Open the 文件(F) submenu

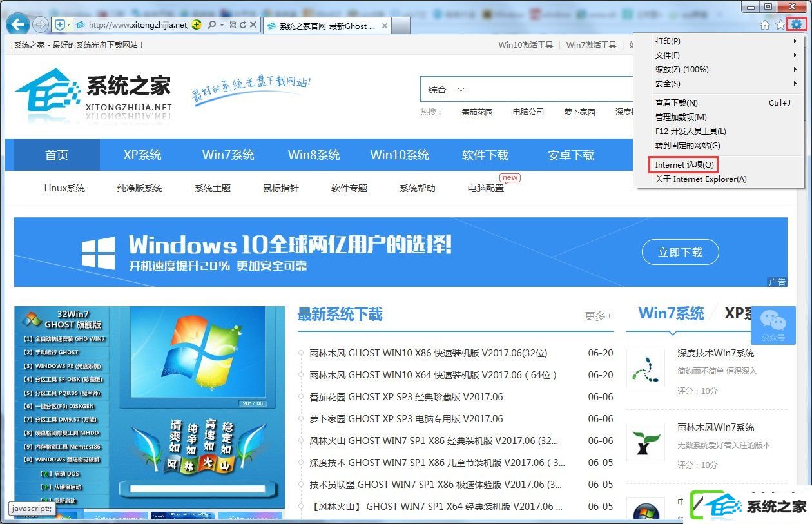coord(719,55)
